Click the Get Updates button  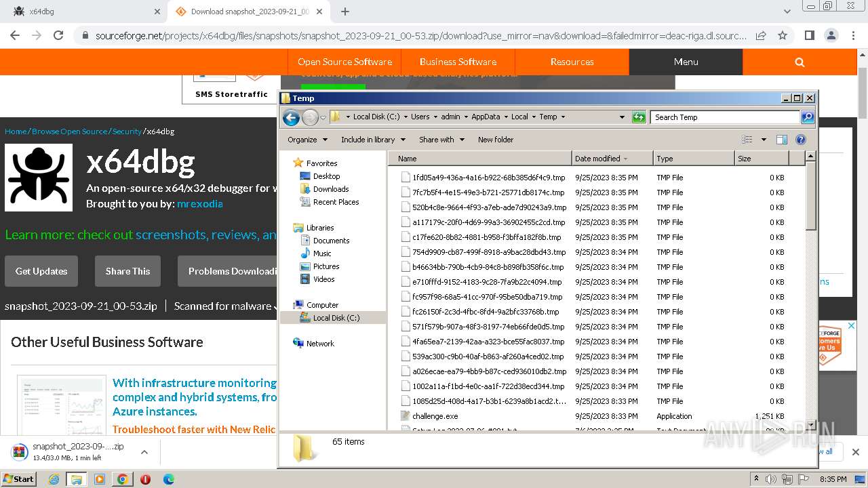tap(41, 271)
